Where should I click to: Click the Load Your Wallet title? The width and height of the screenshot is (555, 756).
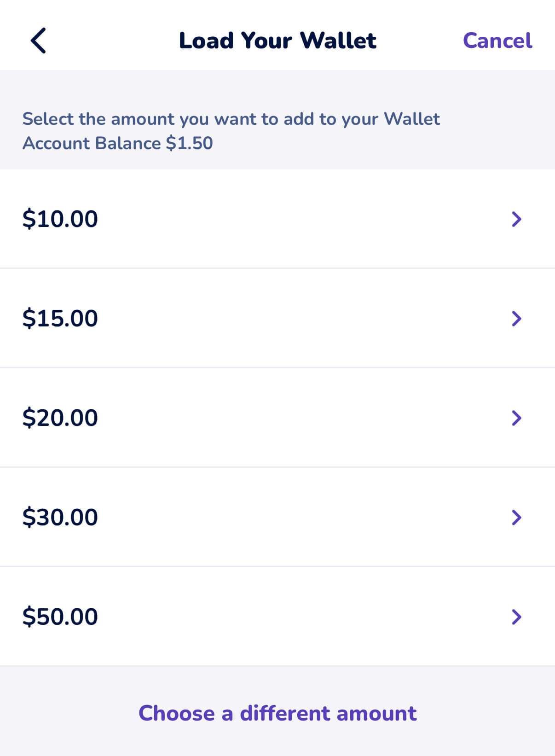[x=277, y=41]
